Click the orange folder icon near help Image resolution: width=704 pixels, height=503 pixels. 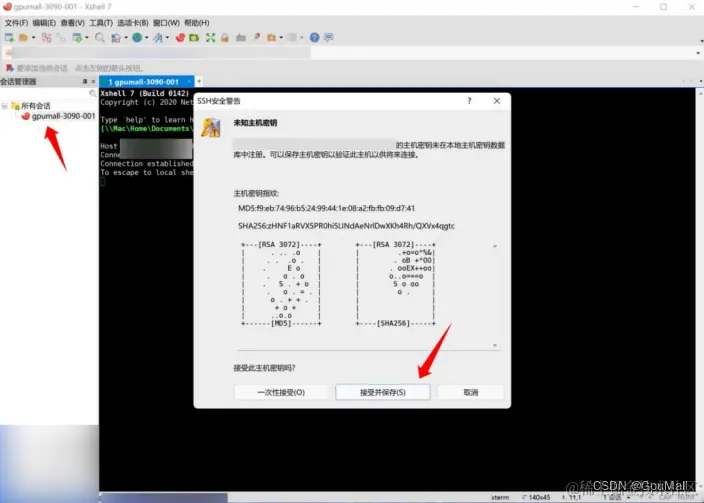[272, 38]
